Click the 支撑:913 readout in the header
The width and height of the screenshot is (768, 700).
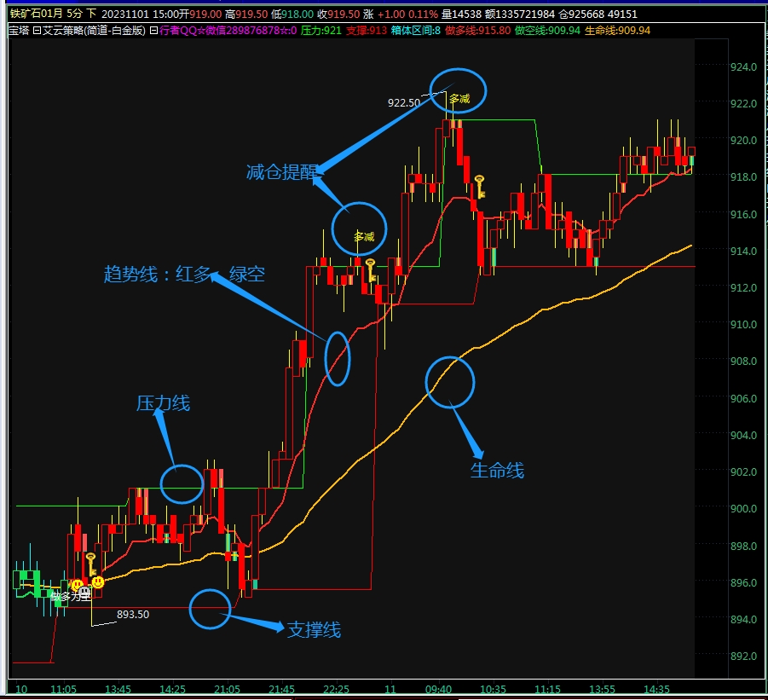click(x=367, y=31)
